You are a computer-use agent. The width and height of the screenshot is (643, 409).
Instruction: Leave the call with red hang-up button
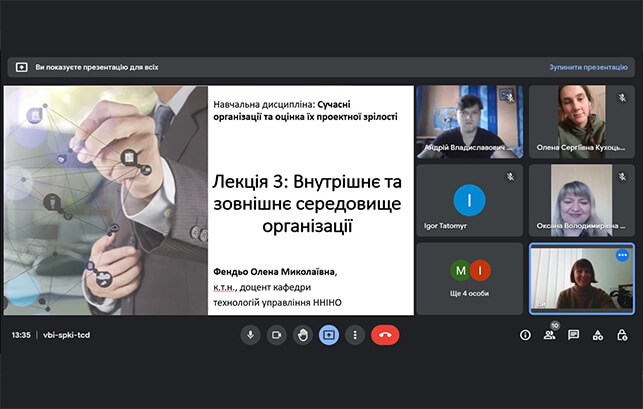tap(385, 335)
